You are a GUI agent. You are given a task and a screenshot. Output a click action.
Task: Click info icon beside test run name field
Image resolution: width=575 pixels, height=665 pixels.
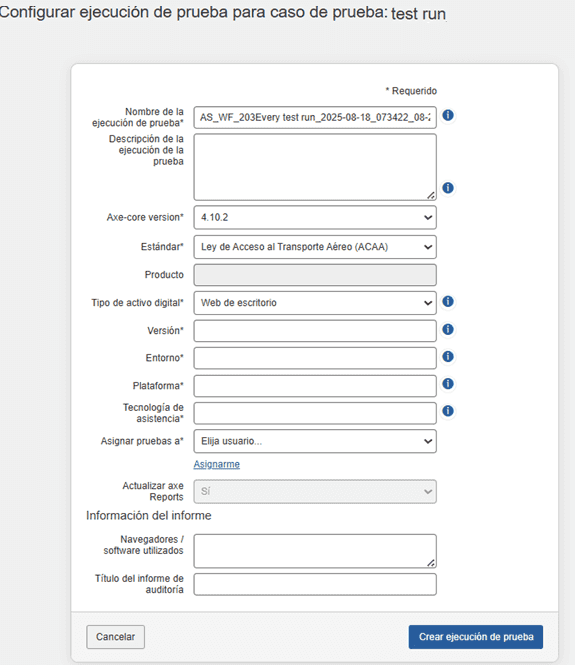click(448, 115)
